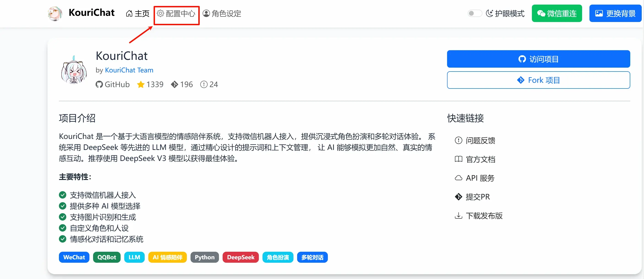Click the 访问项目 visit project button
The height and width of the screenshot is (279, 644).
(538, 59)
